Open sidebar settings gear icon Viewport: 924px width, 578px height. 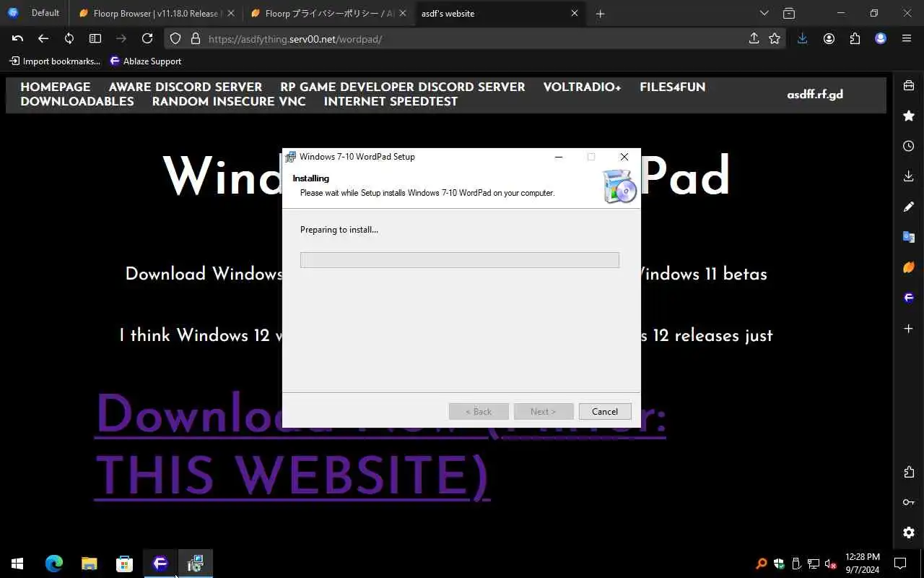909,532
